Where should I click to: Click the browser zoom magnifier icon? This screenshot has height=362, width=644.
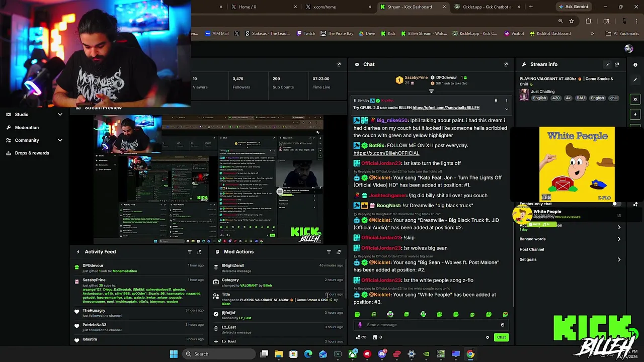tap(560, 21)
